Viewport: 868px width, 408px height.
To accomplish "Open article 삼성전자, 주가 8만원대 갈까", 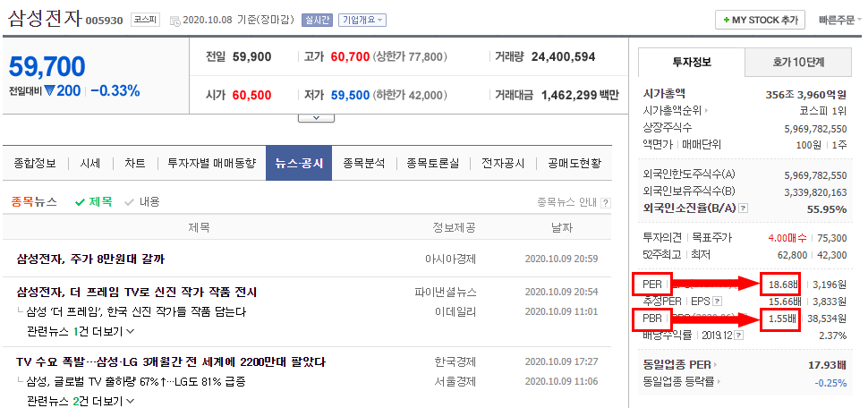I will (90, 259).
